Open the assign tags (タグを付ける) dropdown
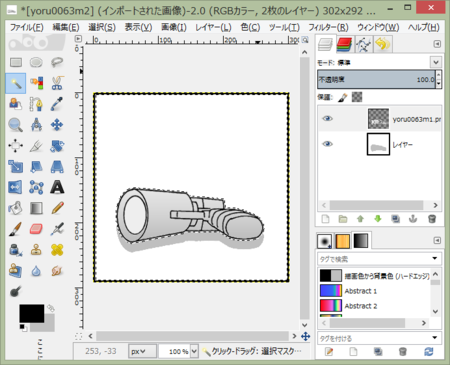 (x=434, y=338)
